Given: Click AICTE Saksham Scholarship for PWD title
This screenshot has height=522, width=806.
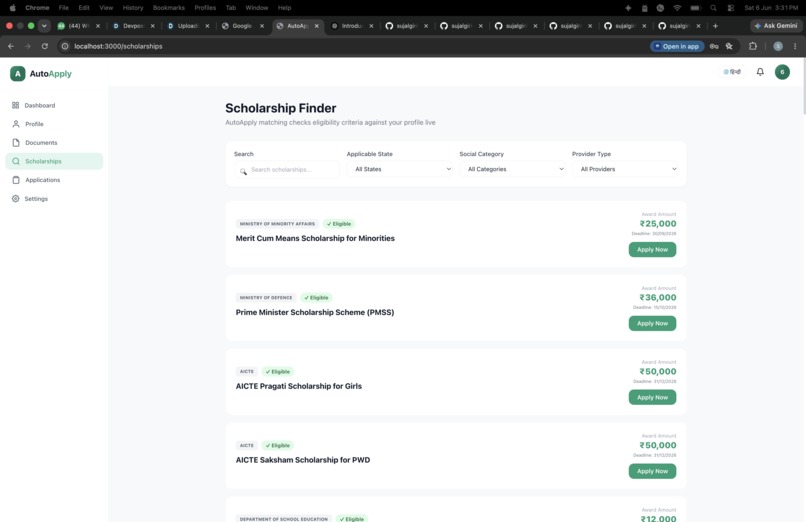Looking at the screenshot, I should (x=303, y=460).
